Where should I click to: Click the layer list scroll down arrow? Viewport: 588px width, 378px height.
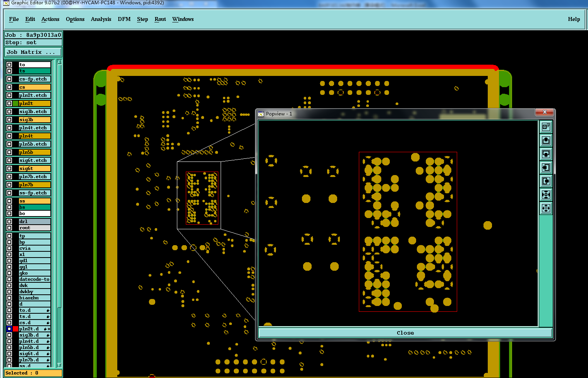tap(59, 365)
